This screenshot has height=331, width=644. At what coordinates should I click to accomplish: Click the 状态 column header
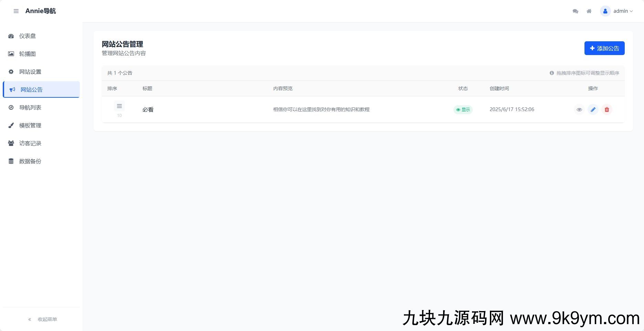point(463,88)
